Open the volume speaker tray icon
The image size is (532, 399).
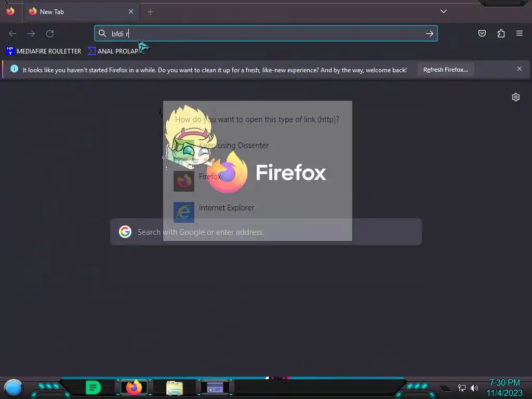click(x=474, y=388)
